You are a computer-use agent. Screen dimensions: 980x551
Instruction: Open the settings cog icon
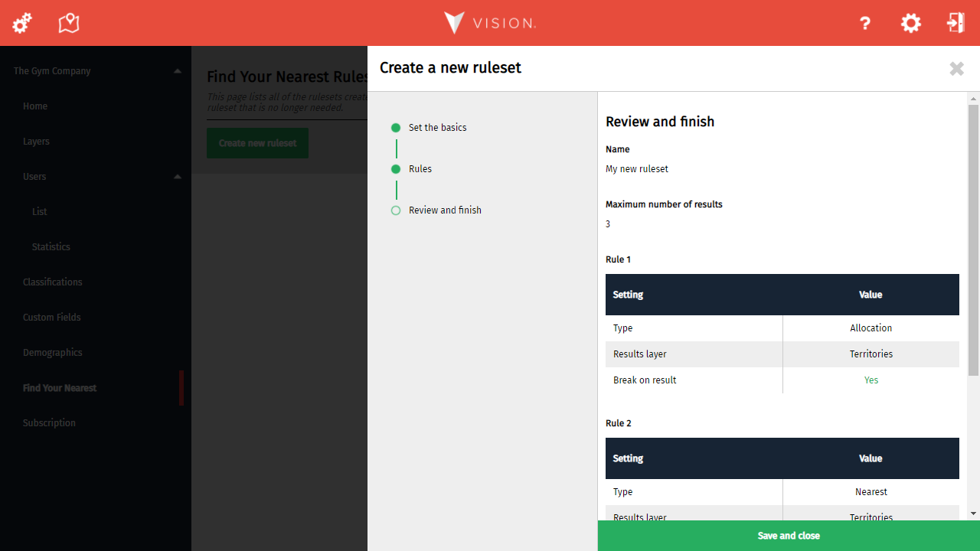(910, 23)
